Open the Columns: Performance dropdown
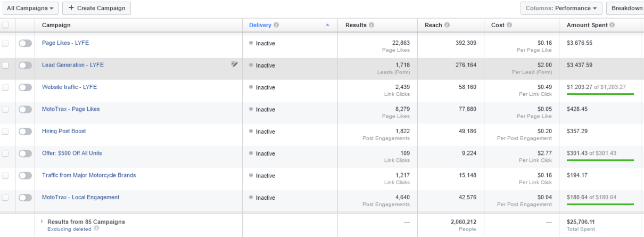The width and height of the screenshot is (644, 237). coord(561,8)
